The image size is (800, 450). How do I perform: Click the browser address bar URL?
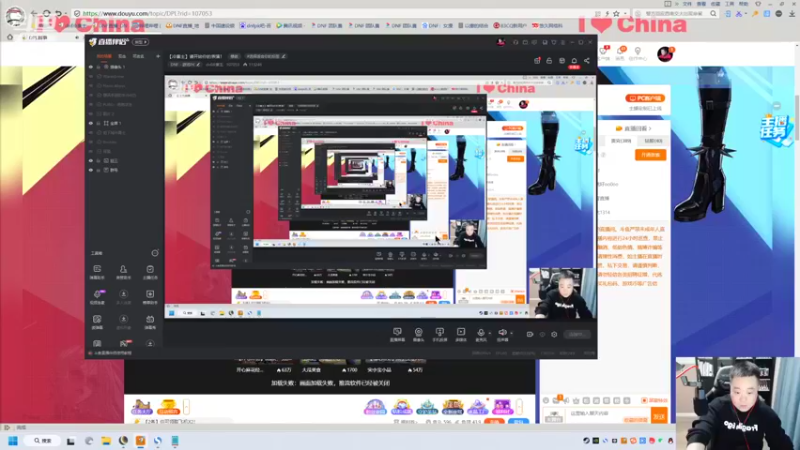147,14
